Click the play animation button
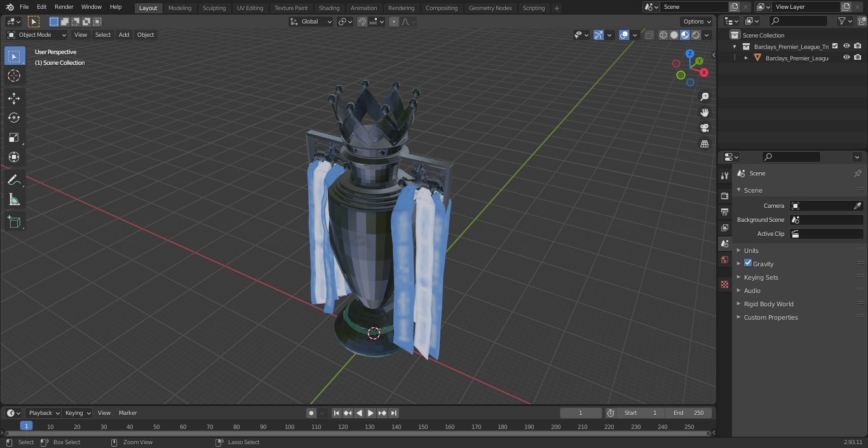This screenshot has height=448, width=868. coord(370,413)
